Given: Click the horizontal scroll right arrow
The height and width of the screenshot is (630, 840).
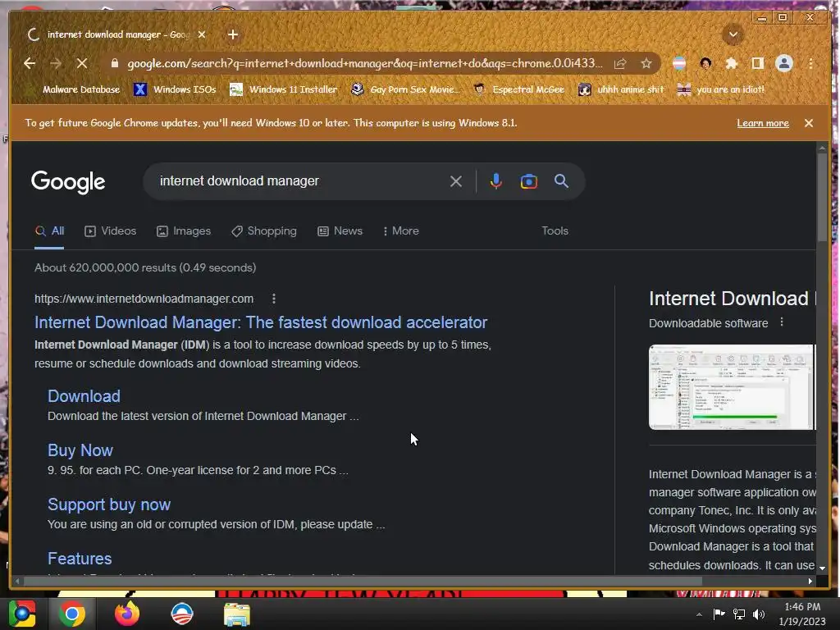Looking at the screenshot, I should tap(810, 581).
